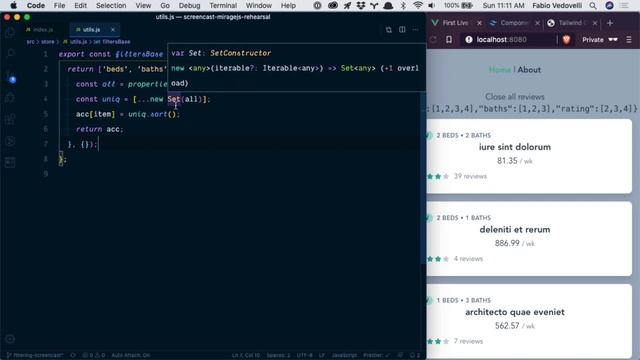
Task: Select file encoding 'UTF-8' in the status bar
Action: coord(304,355)
